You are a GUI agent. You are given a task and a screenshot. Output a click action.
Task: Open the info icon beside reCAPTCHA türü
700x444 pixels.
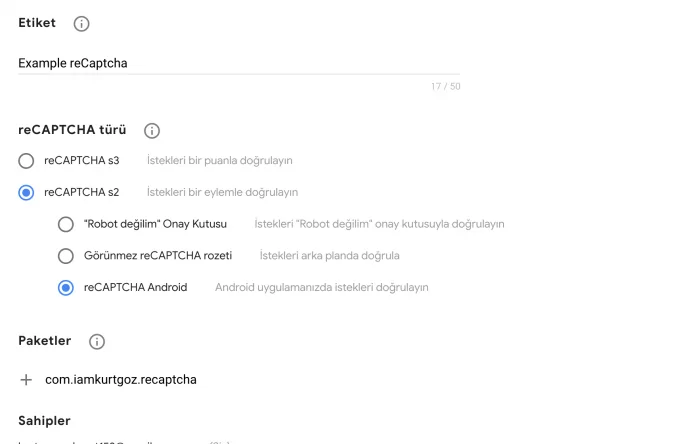pos(152,131)
